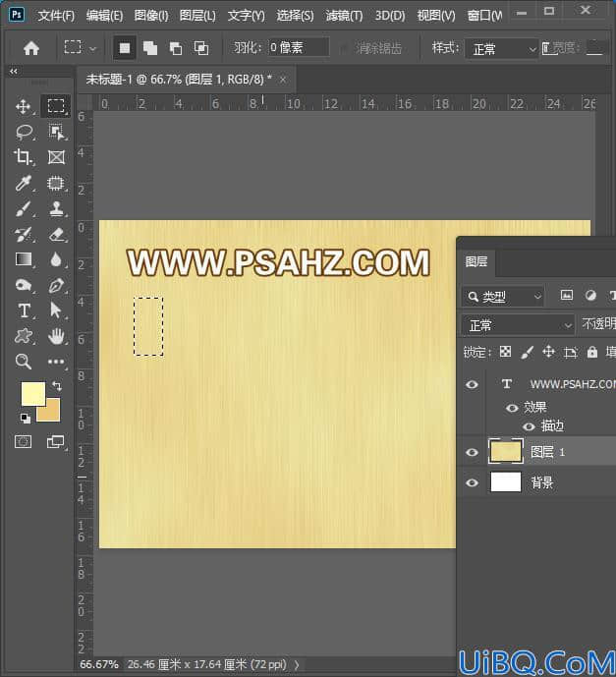
Task: Select the Eraser tool
Action: pyautogui.click(x=57, y=235)
